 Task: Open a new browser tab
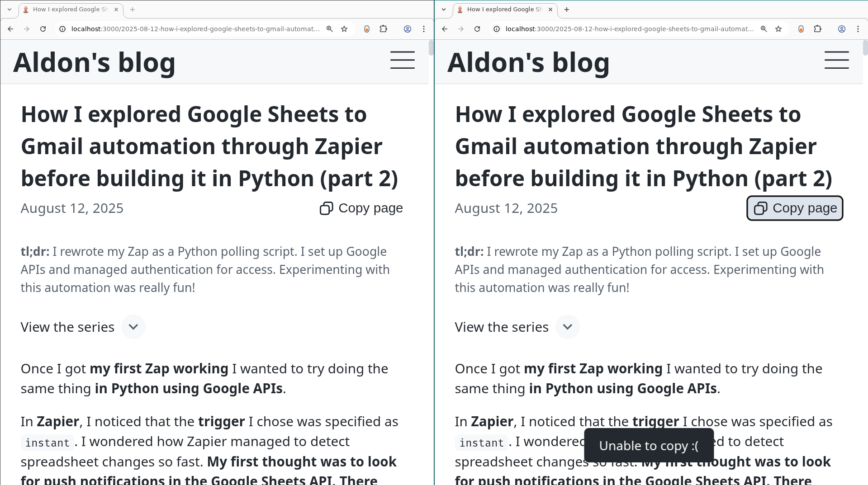pyautogui.click(x=133, y=9)
